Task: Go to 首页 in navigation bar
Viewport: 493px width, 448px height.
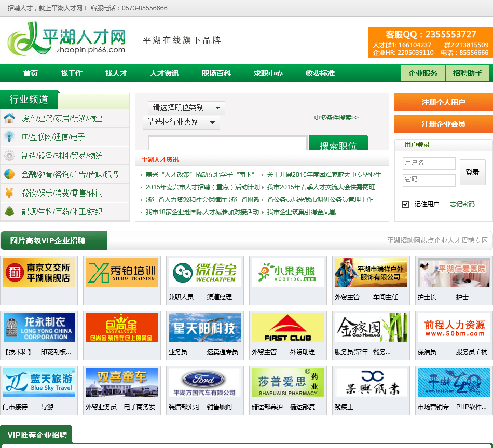Action: click(31, 73)
